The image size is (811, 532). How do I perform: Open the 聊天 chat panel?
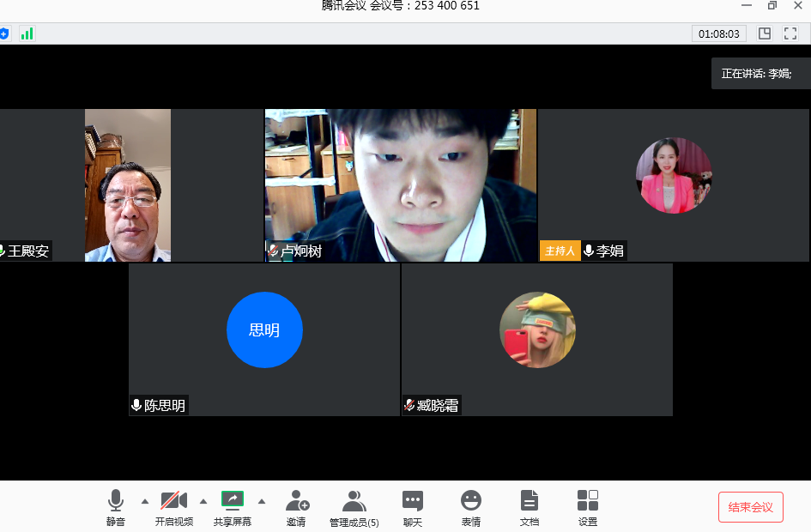pyautogui.click(x=413, y=506)
